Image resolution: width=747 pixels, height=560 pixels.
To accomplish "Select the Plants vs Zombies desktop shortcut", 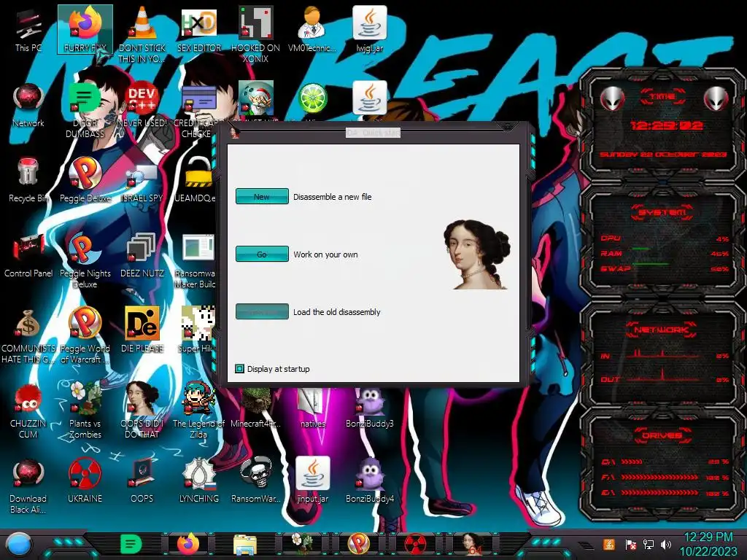I will pos(85,410).
